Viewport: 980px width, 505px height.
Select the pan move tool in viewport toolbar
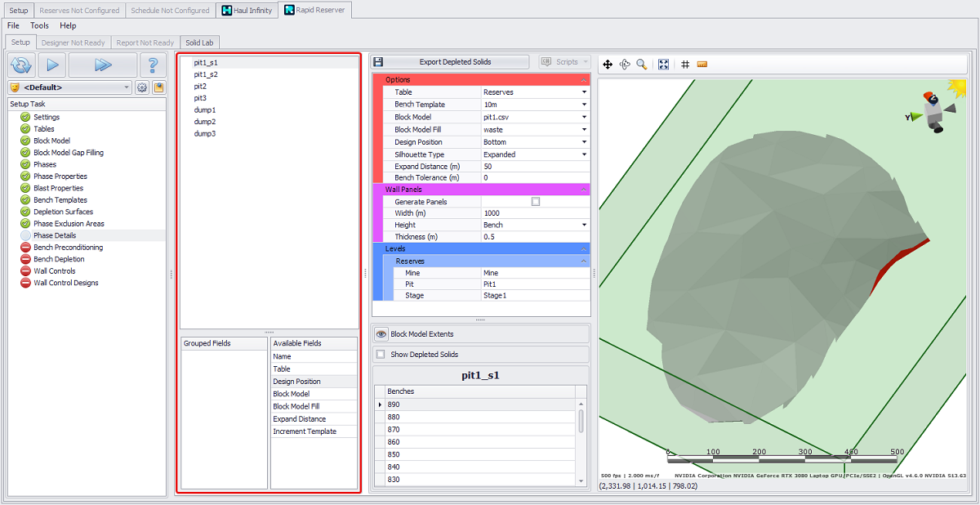[x=608, y=65]
